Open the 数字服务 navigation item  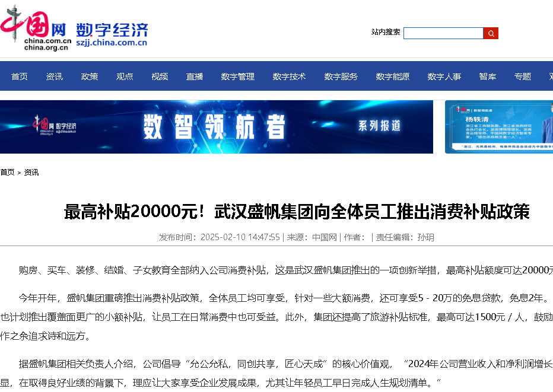tap(341, 77)
